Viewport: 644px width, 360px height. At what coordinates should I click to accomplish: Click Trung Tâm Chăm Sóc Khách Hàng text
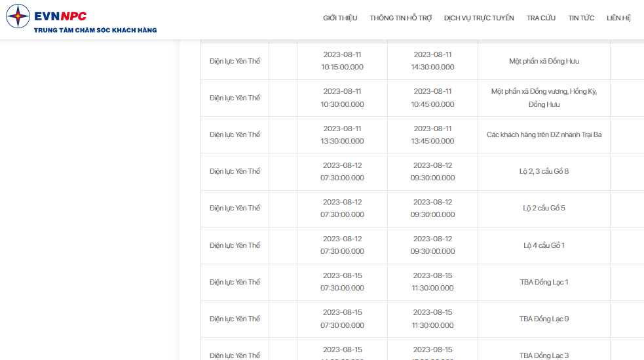[95, 30]
